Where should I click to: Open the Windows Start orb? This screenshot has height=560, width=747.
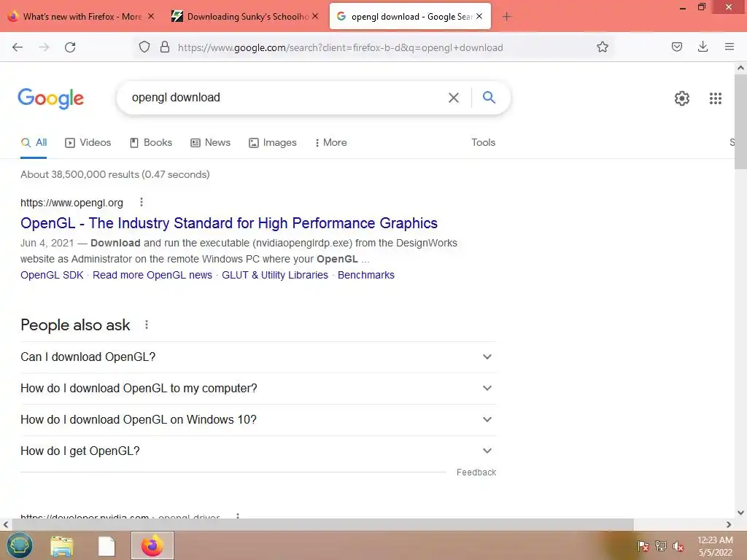pos(20,545)
